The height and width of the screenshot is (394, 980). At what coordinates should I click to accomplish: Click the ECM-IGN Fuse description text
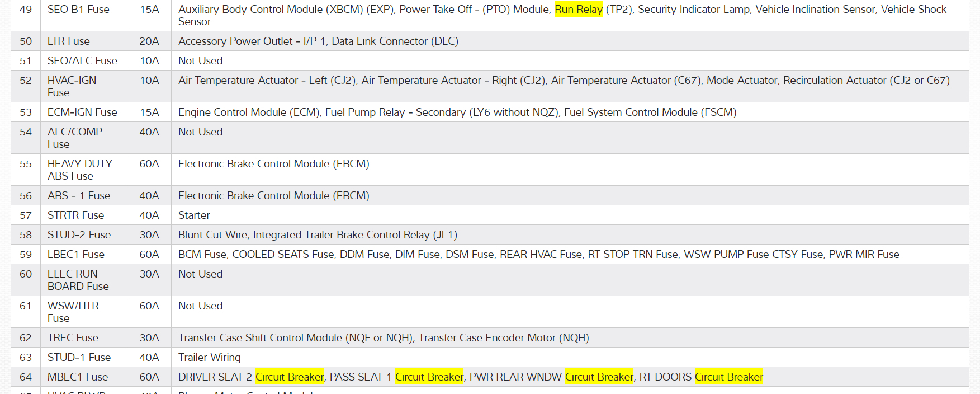(457, 112)
